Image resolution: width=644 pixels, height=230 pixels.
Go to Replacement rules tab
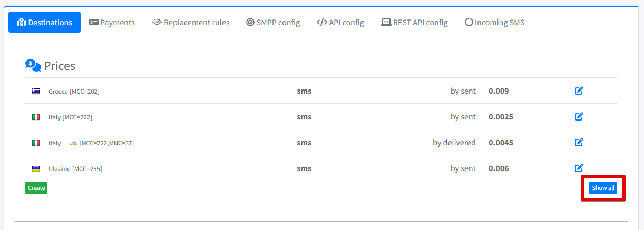tap(190, 22)
